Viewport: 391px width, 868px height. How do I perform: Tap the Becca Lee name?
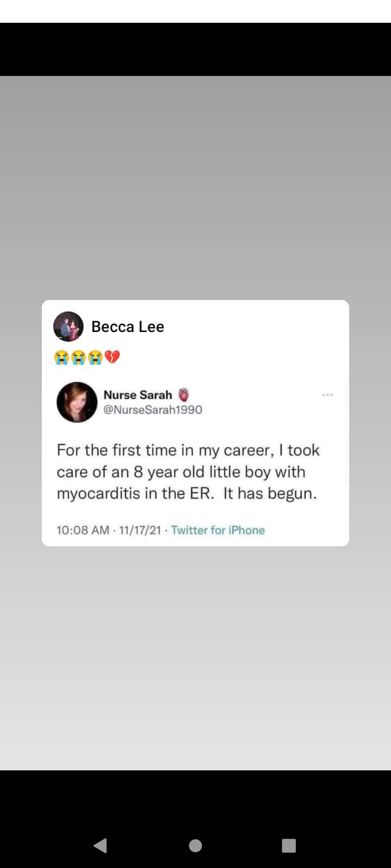tap(128, 327)
